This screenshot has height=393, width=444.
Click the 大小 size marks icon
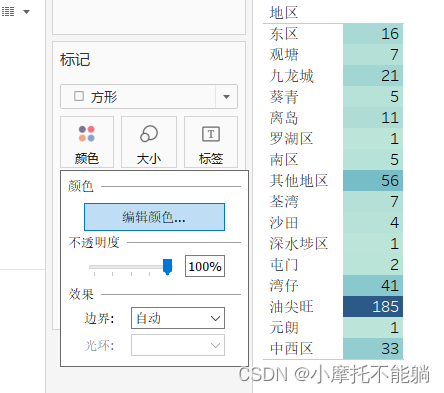point(149,142)
